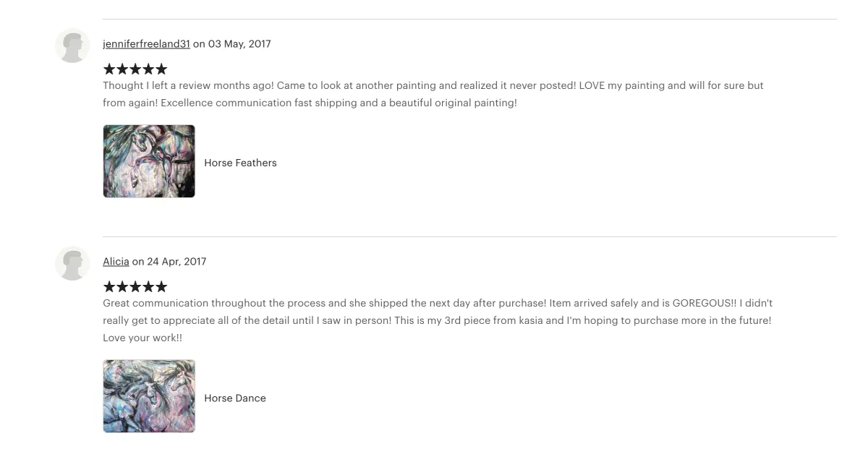Click fourth star in Alicia's rating

[x=148, y=287]
